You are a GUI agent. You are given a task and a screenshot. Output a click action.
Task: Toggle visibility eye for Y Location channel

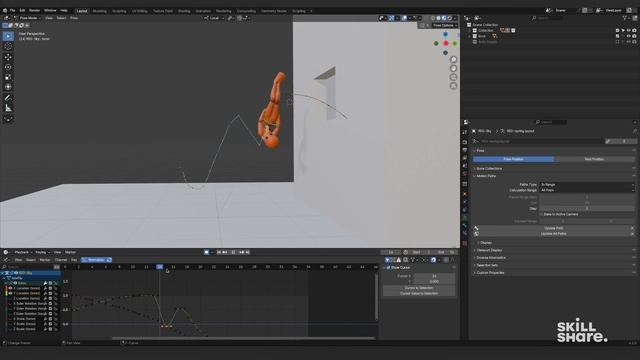11,293
